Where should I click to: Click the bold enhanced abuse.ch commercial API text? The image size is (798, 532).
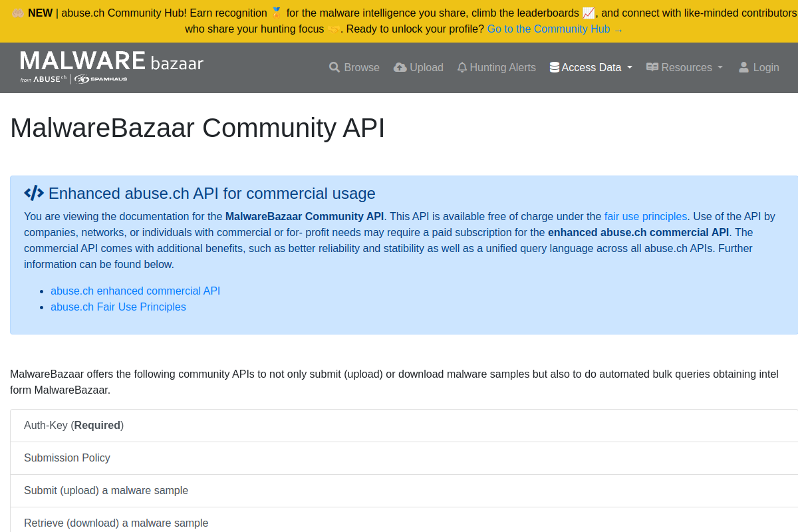[638, 232]
